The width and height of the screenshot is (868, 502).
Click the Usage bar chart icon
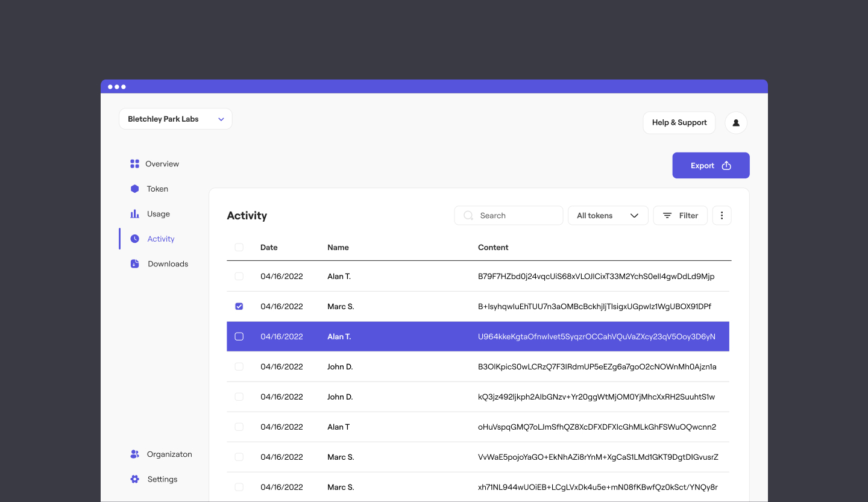pos(134,214)
